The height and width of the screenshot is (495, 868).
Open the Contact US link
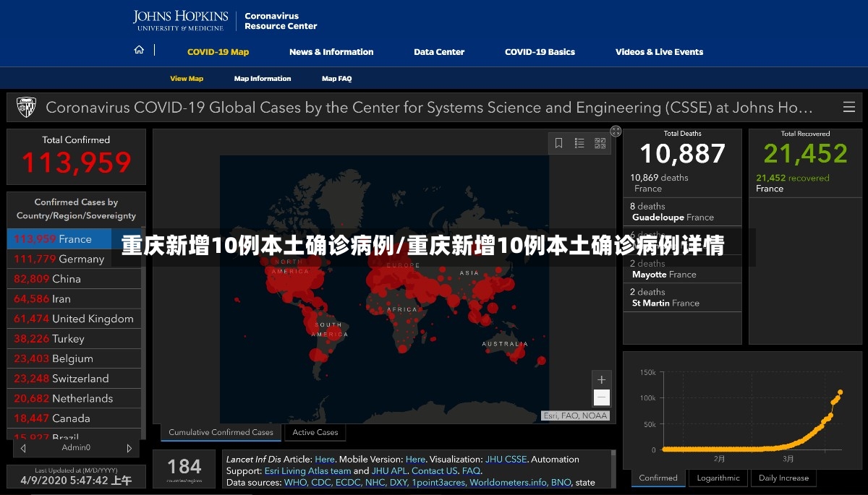tap(434, 470)
